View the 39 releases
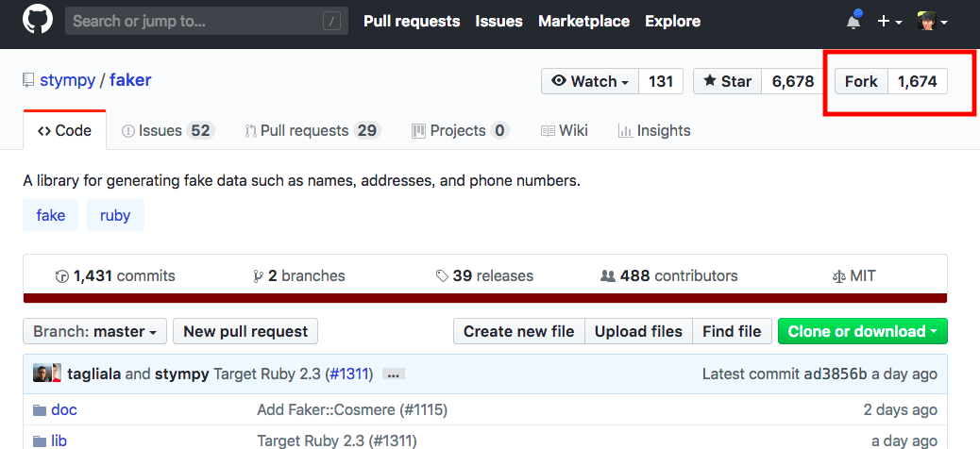The image size is (980, 449). (484, 275)
